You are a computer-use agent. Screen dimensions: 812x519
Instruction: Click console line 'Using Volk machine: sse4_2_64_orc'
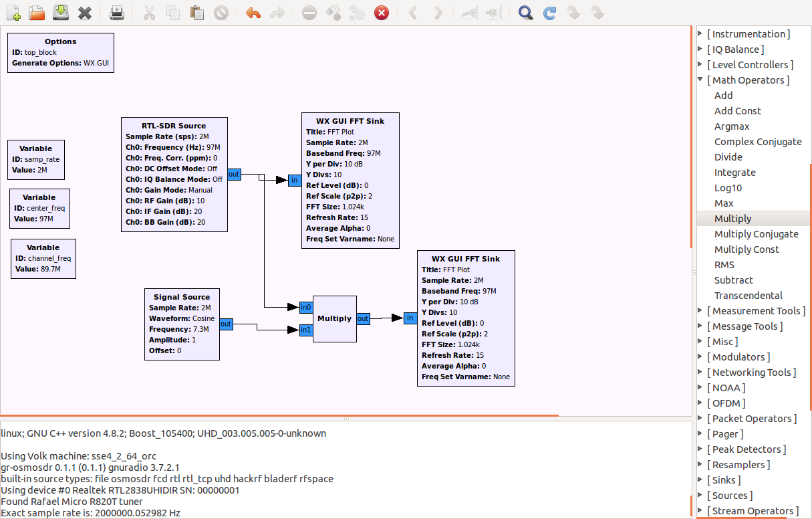(78, 456)
